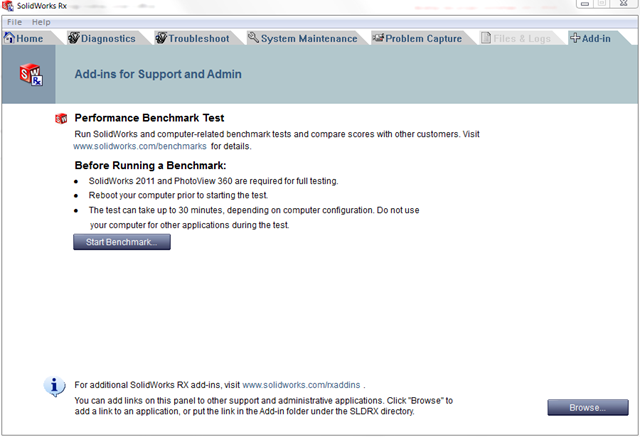
Task: Click the Problem Capture camera icon
Action: (x=378, y=38)
